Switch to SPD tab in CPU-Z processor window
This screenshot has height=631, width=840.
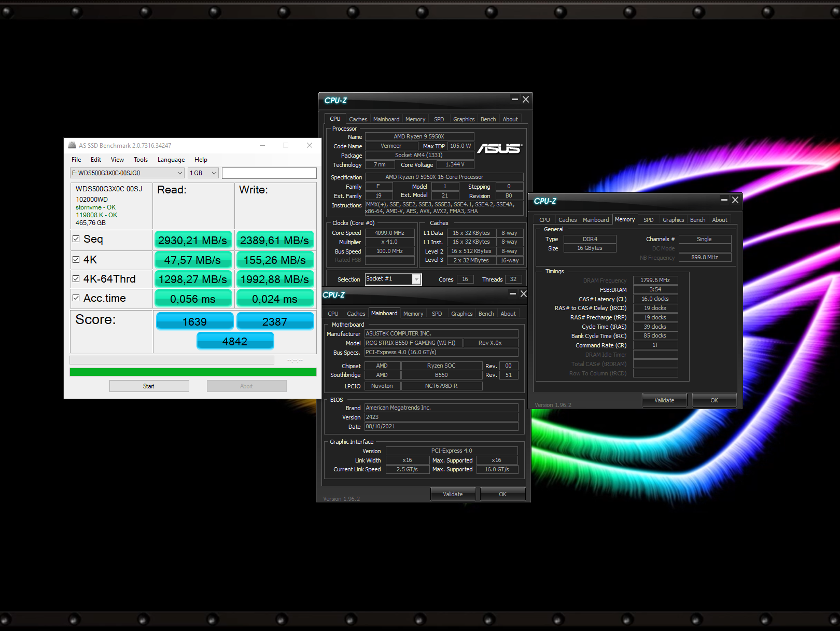439,119
